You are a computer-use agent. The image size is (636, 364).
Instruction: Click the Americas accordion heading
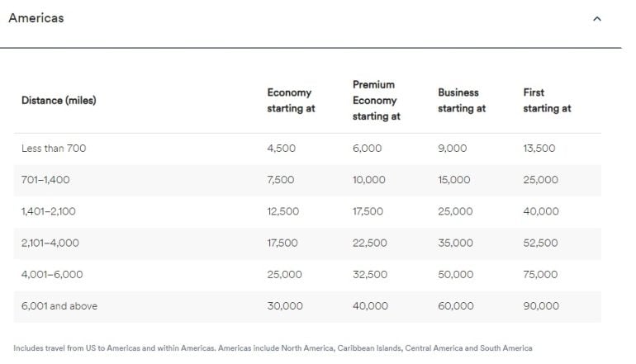tap(36, 18)
